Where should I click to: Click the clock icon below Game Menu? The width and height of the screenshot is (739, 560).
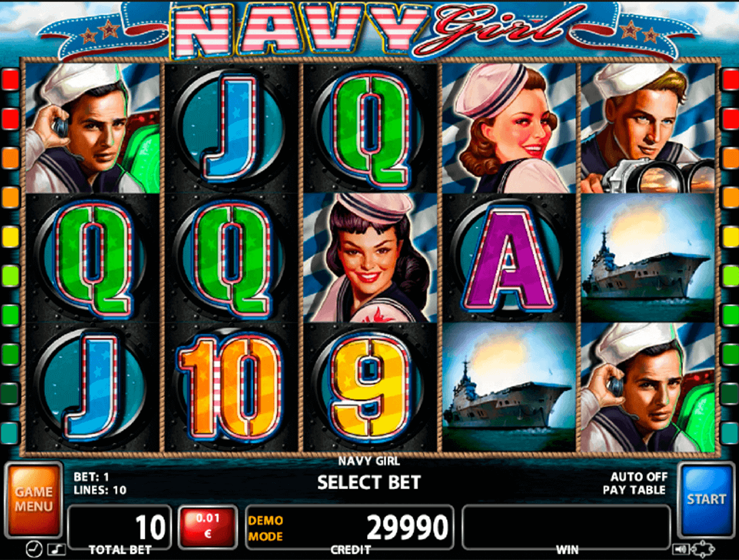[x=33, y=548]
